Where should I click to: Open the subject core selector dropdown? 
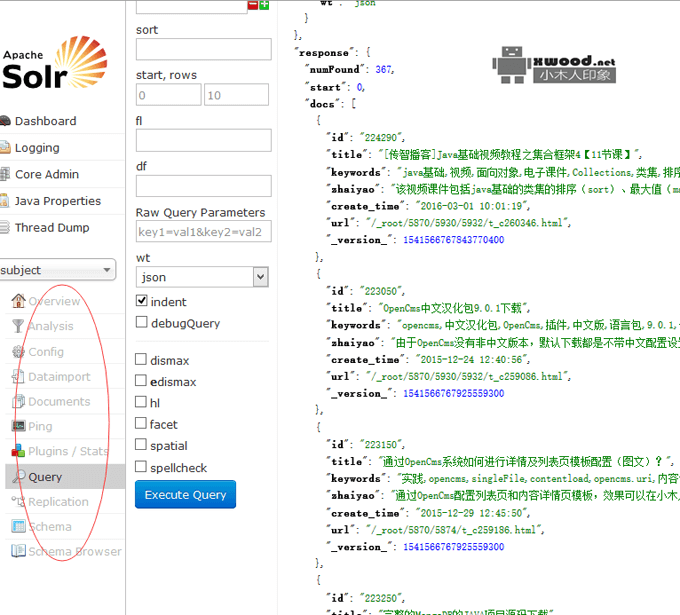tap(58, 270)
